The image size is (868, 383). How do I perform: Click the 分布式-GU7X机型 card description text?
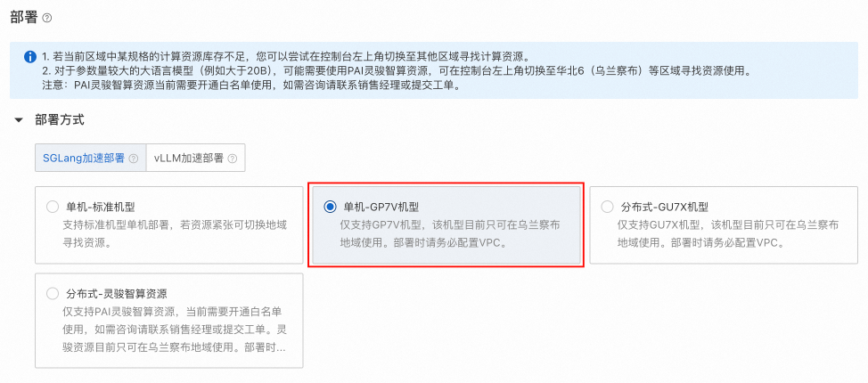(727, 234)
